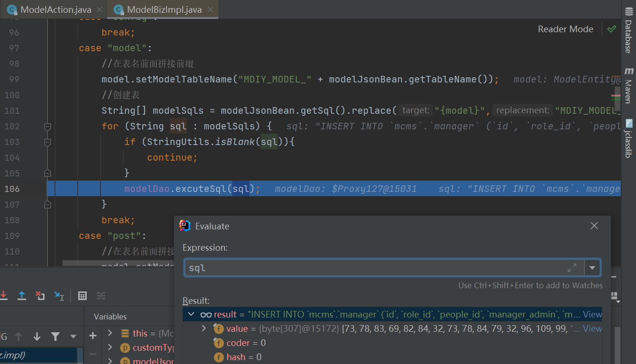The height and width of the screenshot is (364, 636).
Task: Toggle Reader Mode in the editor
Action: pyautogui.click(x=565, y=29)
